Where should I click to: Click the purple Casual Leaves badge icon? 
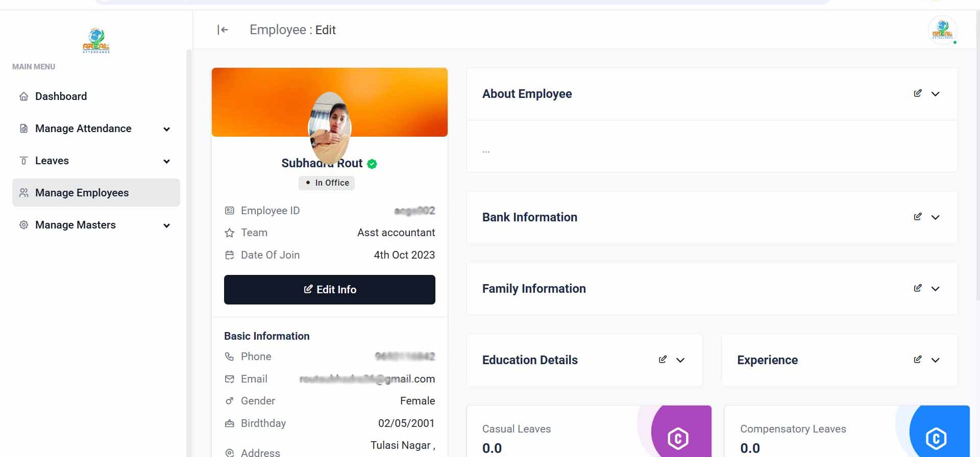(x=678, y=438)
